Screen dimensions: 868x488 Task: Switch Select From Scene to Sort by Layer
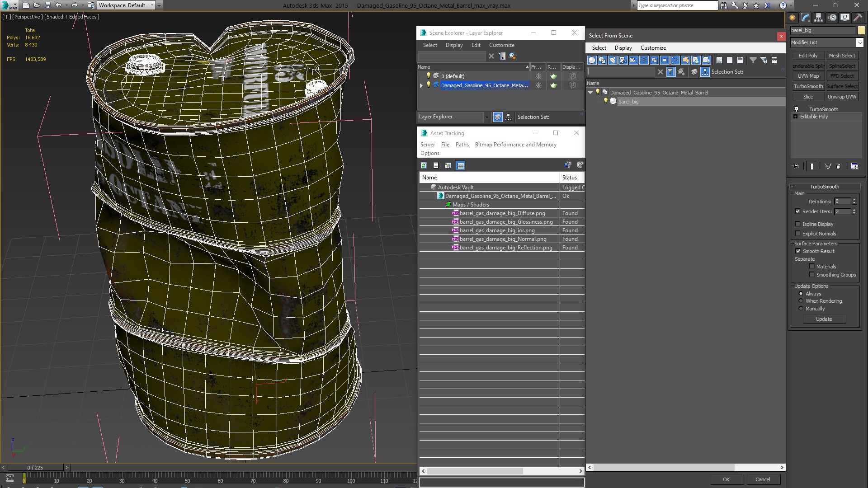pos(694,72)
